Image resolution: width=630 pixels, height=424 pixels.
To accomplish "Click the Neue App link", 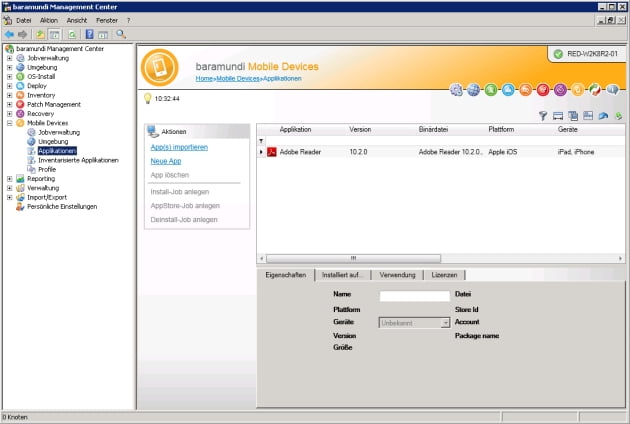I will 165,161.
